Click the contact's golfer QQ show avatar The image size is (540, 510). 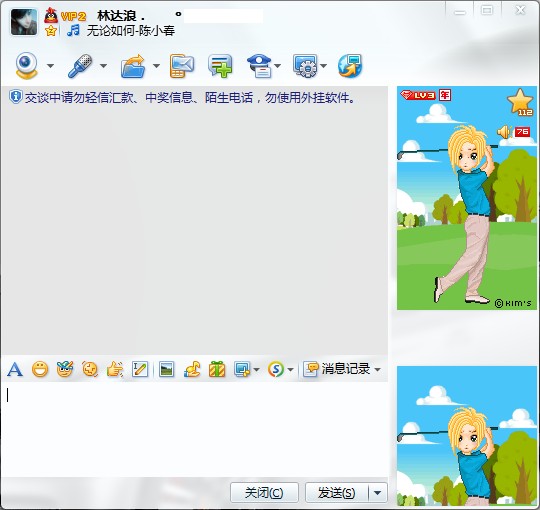(467, 198)
